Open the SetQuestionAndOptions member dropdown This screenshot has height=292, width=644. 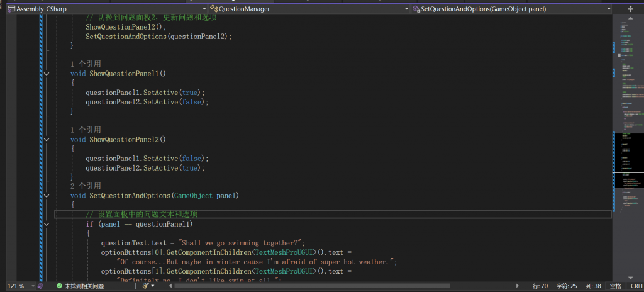[x=609, y=9]
